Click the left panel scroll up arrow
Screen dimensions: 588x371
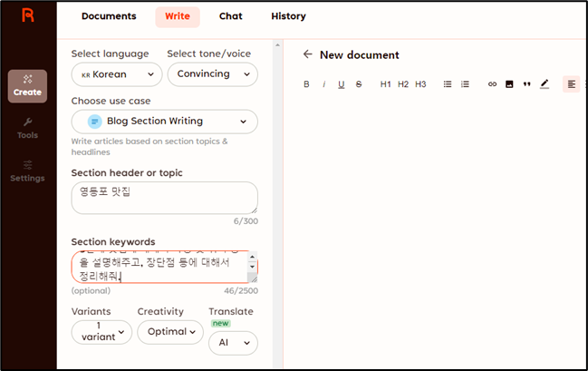pyautogui.click(x=277, y=45)
